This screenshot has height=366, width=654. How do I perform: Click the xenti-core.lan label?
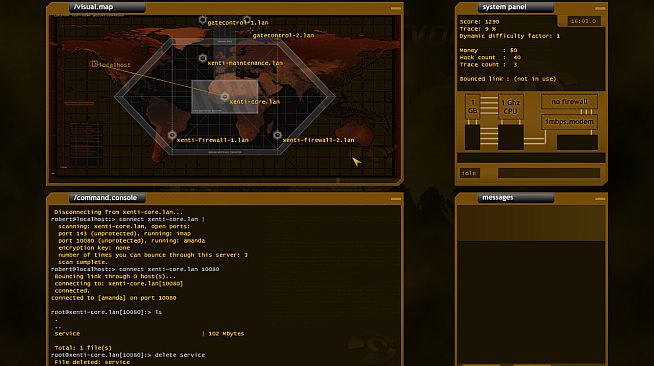255,102
